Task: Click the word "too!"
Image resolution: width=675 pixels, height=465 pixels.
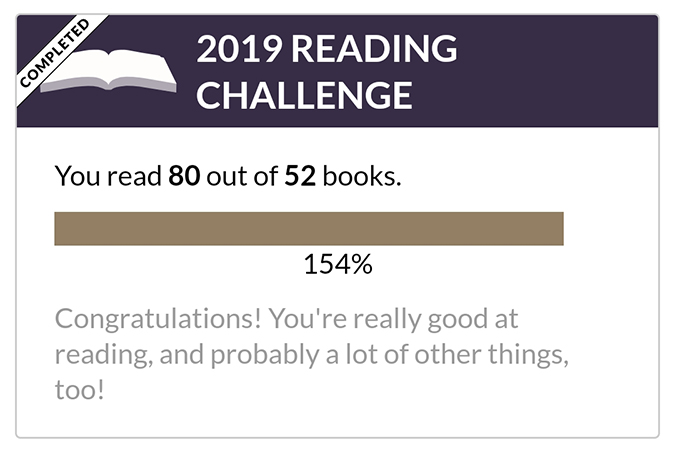Action: point(79,390)
